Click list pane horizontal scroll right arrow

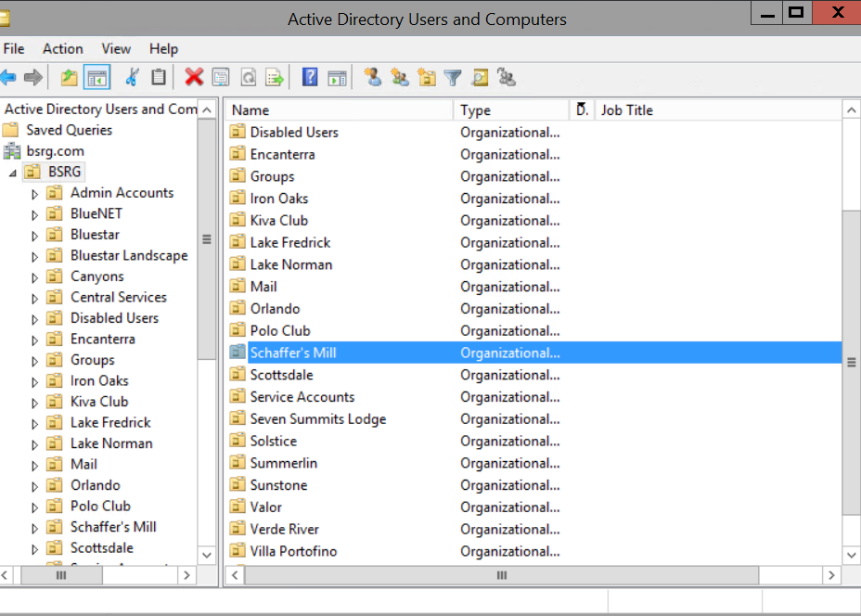[x=831, y=575]
